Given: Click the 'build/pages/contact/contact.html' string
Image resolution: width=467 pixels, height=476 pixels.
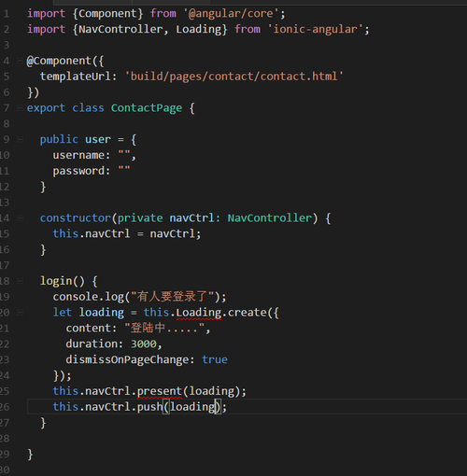Looking at the screenshot, I should (x=233, y=77).
